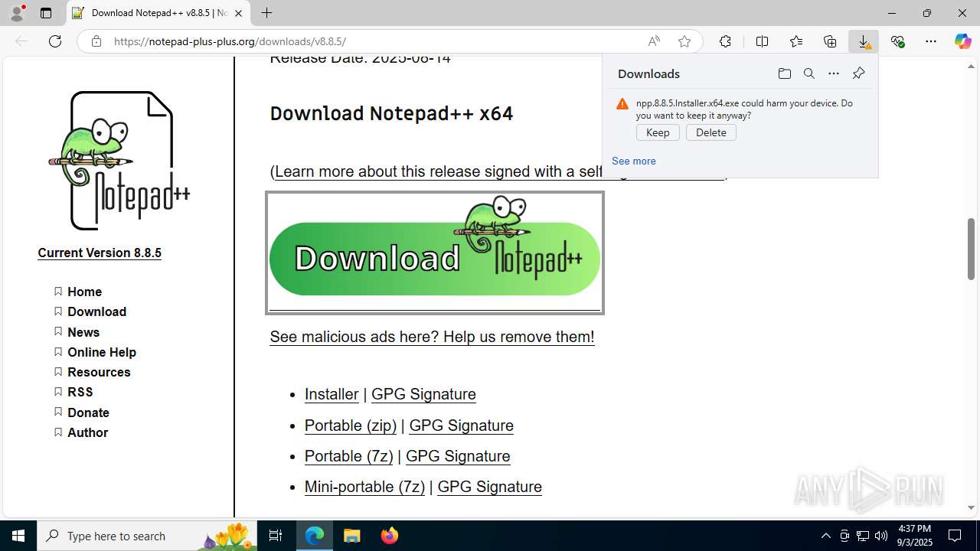Activate Read aloud icon in address bar
980x551 pixels.
[x=654, y=41]
